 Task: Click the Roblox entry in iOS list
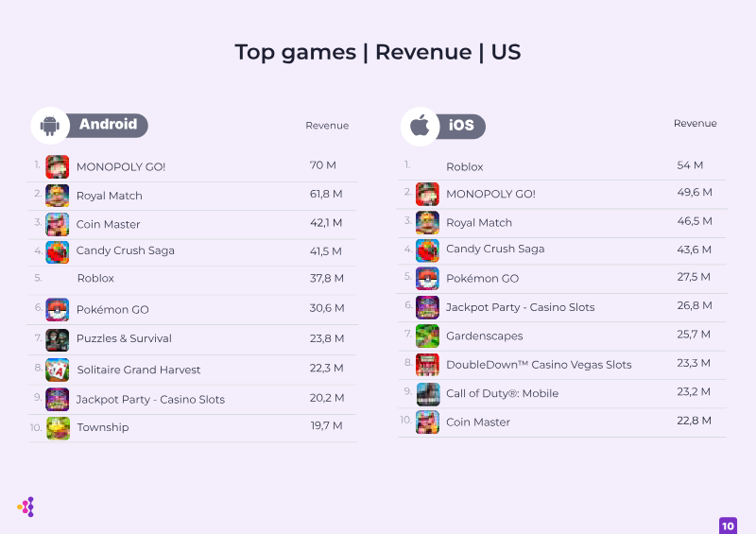[x=464, y=167]
